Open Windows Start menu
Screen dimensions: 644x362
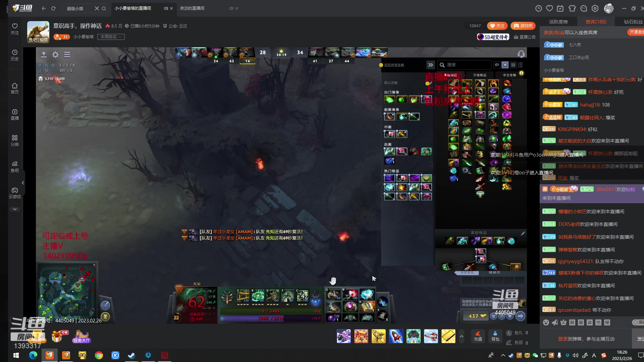pyautogui.click(x=16, y=355)
